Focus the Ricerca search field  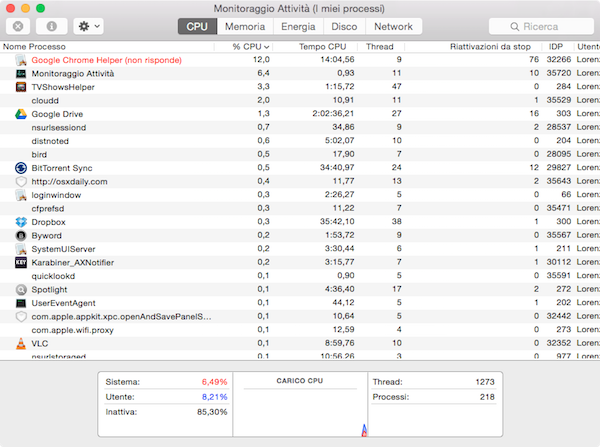pyautogui.click(x=541, y=26)
